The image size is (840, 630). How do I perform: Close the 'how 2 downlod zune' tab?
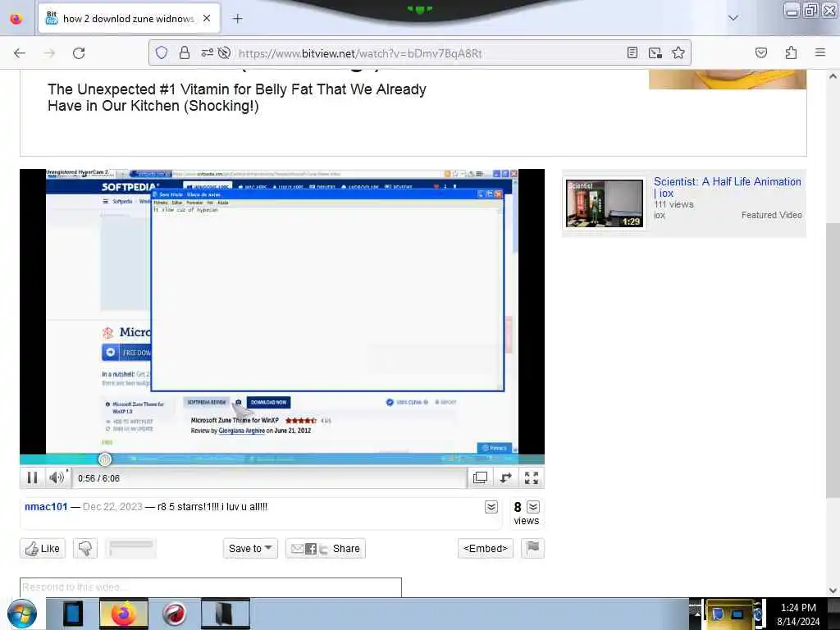coord(207,18)
